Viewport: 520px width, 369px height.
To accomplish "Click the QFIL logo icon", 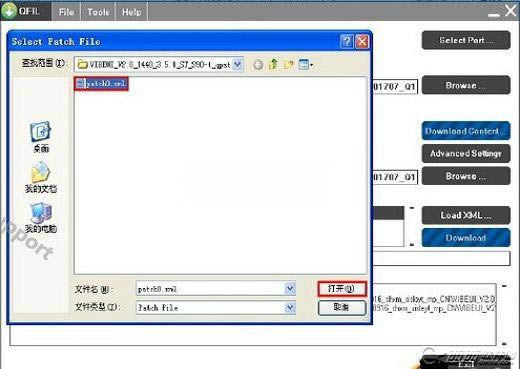I will point(9,11).
